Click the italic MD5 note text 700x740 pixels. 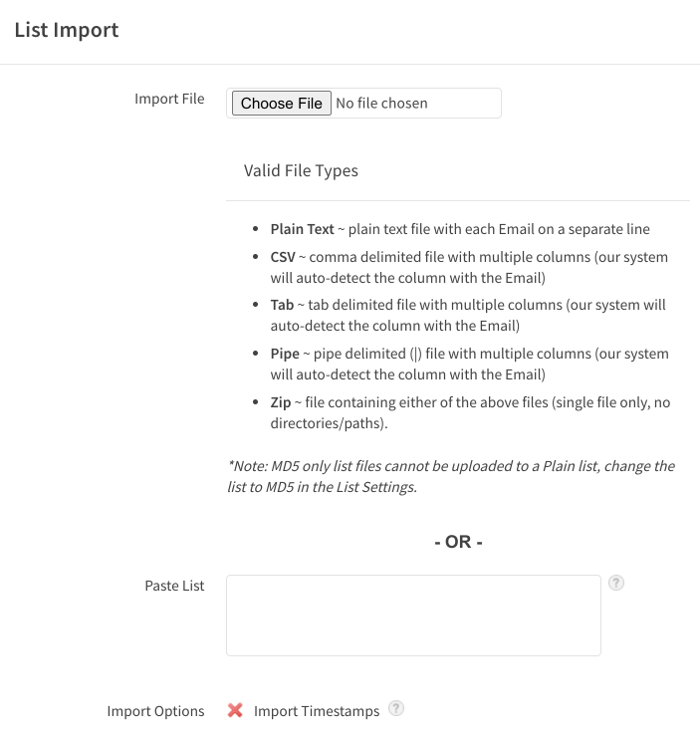(451, 476)
